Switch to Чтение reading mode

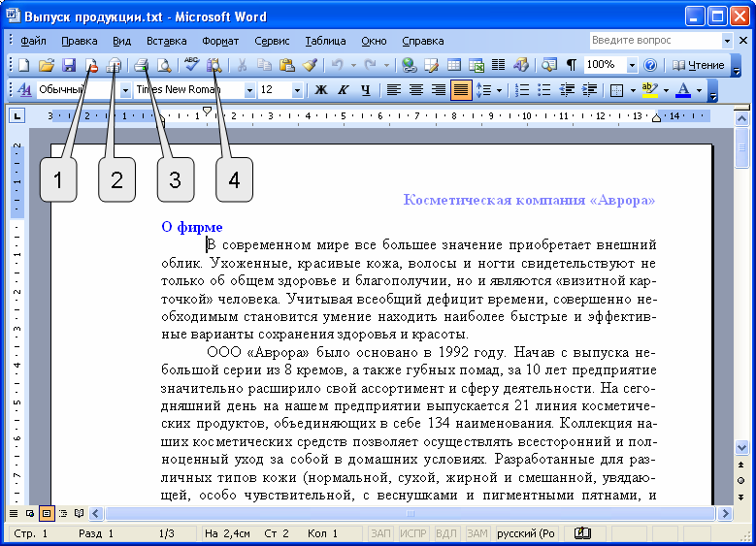[699, 65]
